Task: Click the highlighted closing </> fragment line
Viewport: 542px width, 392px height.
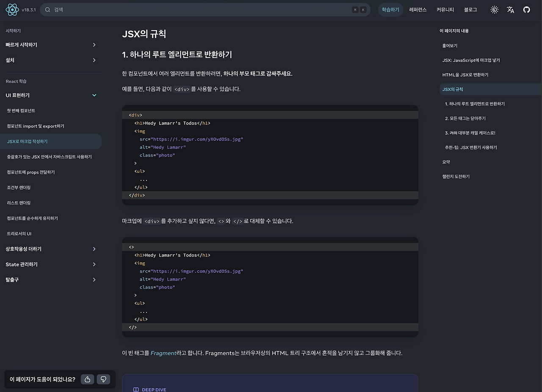Action: (x=270, y=327)
